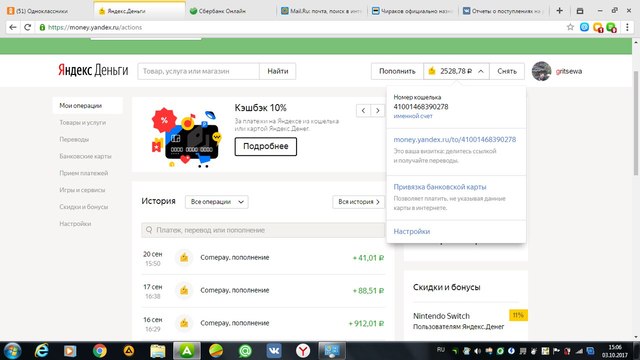Open the Mail.Ru agent icon in taskbar
The width and height of the screenshot is (640, 360).
(245, 351)
